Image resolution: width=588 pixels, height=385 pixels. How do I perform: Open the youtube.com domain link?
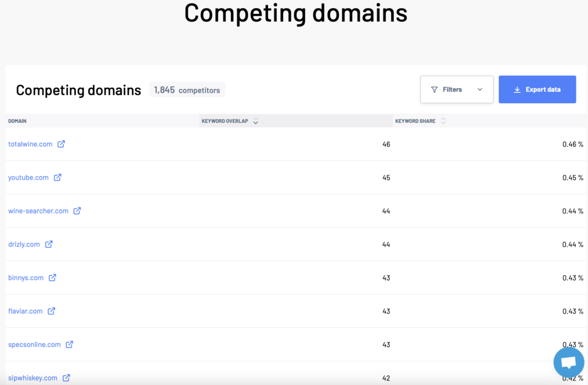coord(29,177)
